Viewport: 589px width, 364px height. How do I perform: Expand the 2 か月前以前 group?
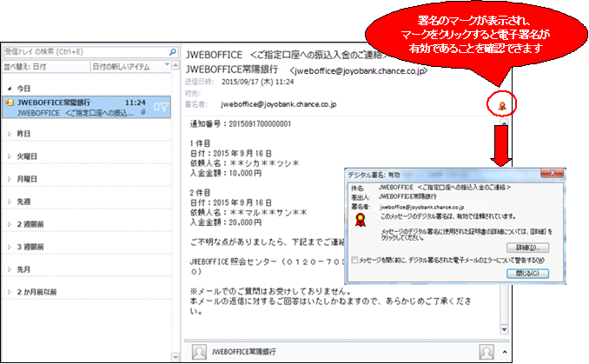click(10, 292)
